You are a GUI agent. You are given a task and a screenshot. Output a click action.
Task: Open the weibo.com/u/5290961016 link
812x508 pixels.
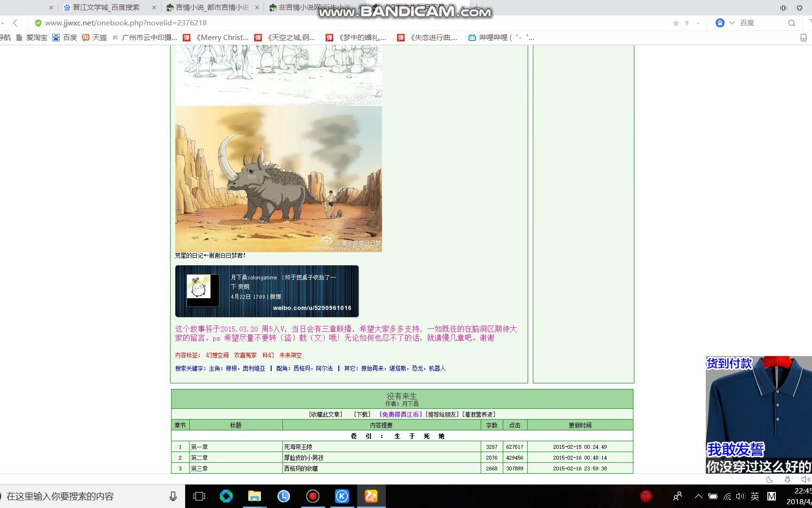coord(312,308)
